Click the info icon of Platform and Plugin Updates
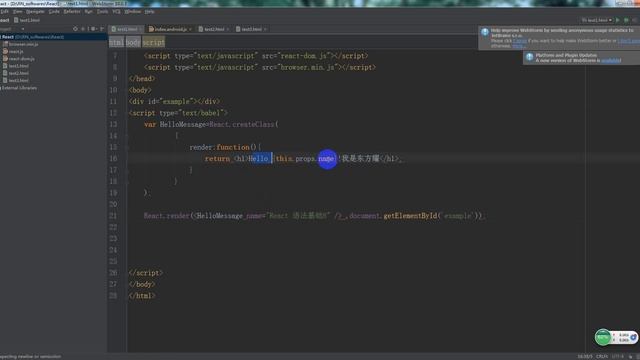 click(x=529, y=57)
